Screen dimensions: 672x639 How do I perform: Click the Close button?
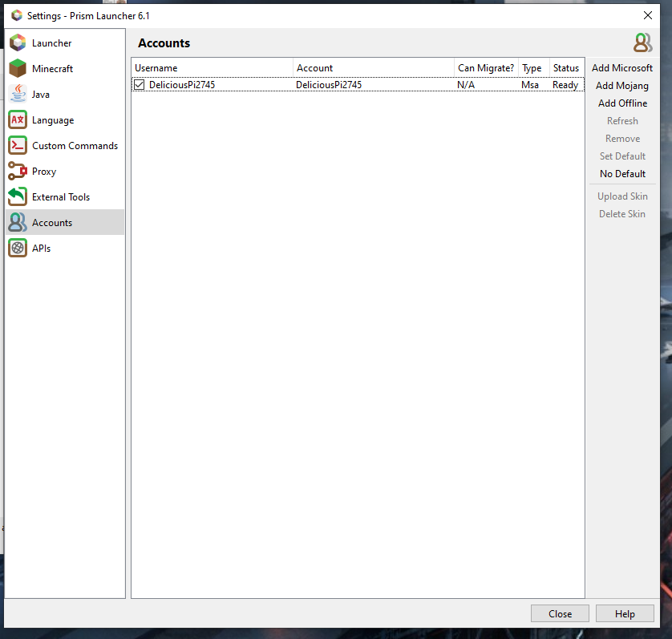tap(560, 613)
